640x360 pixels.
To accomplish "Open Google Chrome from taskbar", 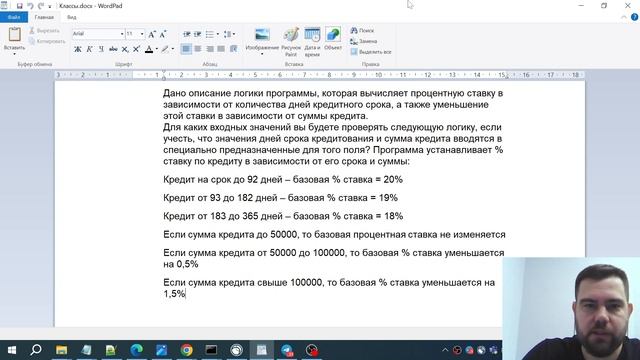I will point(187,350).
